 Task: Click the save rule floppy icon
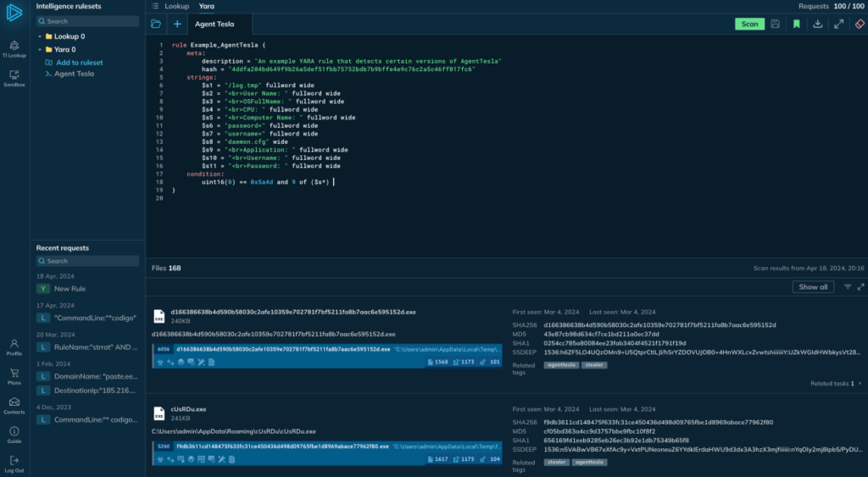click(775, 24)
